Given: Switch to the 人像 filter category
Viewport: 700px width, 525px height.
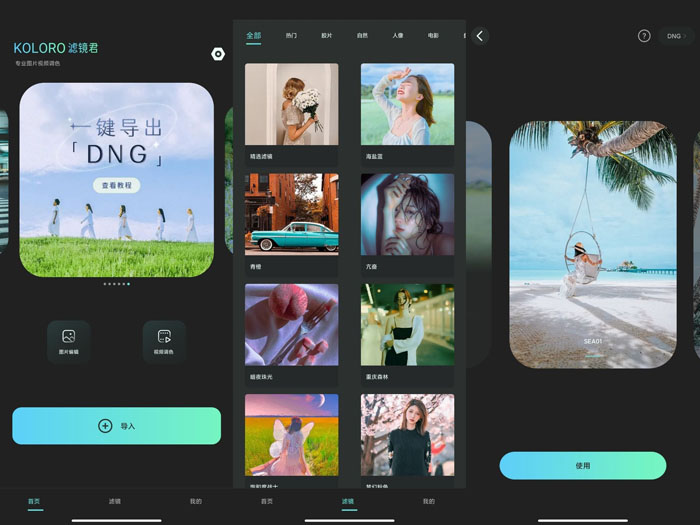Looking at the screenshot, I should [x=398, y=36].
